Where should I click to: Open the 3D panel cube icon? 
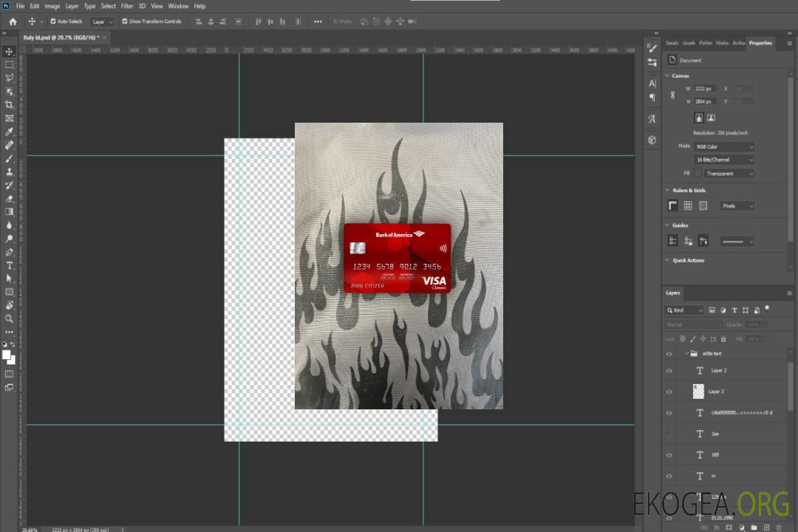652,140
